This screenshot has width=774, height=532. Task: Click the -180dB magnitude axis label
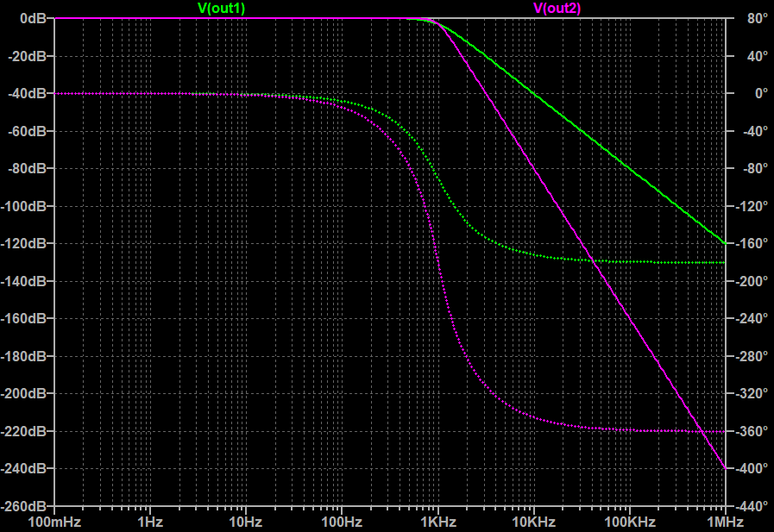(x=23, y=356)
